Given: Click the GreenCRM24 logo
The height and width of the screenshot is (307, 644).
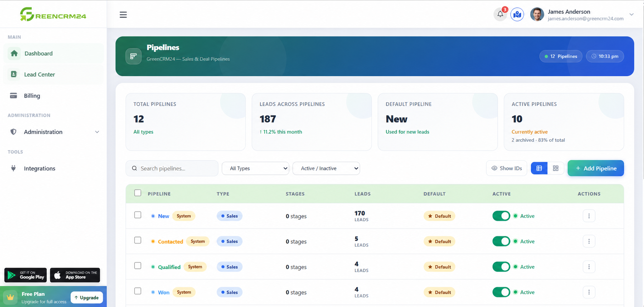Looking at the screenshot, I should (x=53, y=14).
